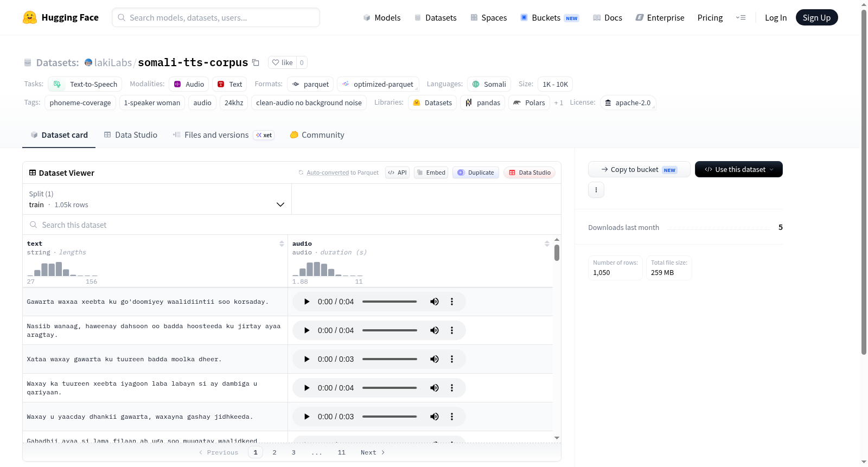Play audio for the 'Gawarta waxaa xeebta' row
Viewport: 868px width, 467px height.
coord(307,302)
